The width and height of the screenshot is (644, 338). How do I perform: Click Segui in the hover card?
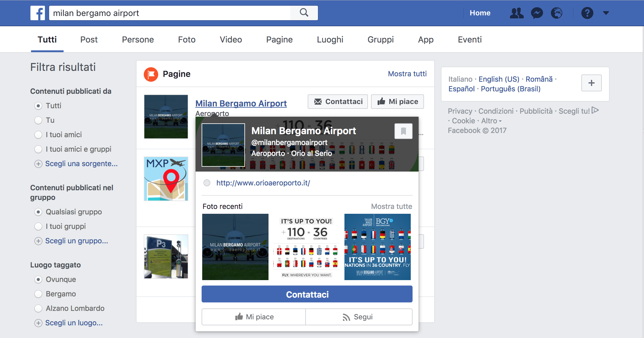click(x=359, y=317)
